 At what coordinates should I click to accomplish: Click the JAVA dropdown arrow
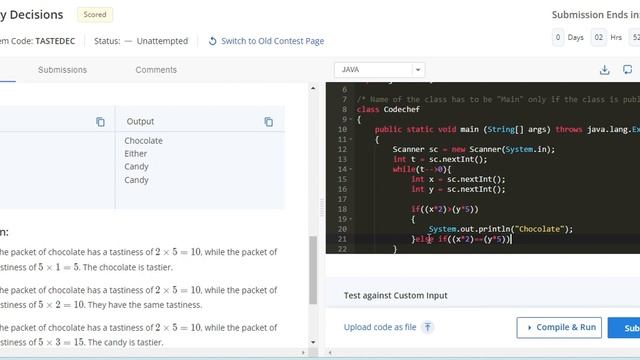click(418, 70)
